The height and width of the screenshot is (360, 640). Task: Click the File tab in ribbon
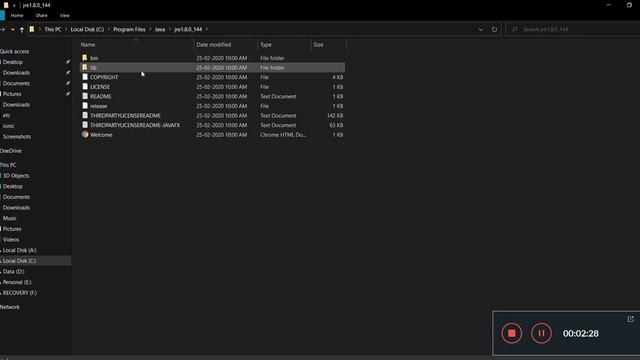2,16
